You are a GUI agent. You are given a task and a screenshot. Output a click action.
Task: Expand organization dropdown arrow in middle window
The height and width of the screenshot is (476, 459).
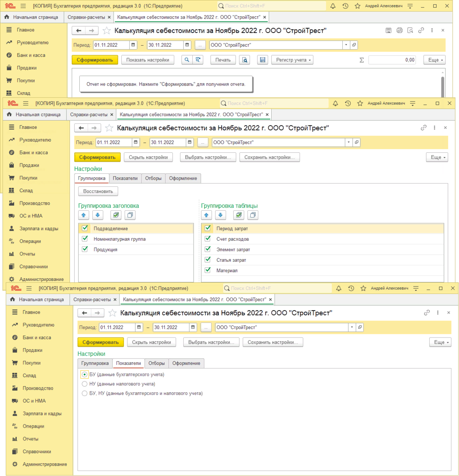[x=349, y=142]
